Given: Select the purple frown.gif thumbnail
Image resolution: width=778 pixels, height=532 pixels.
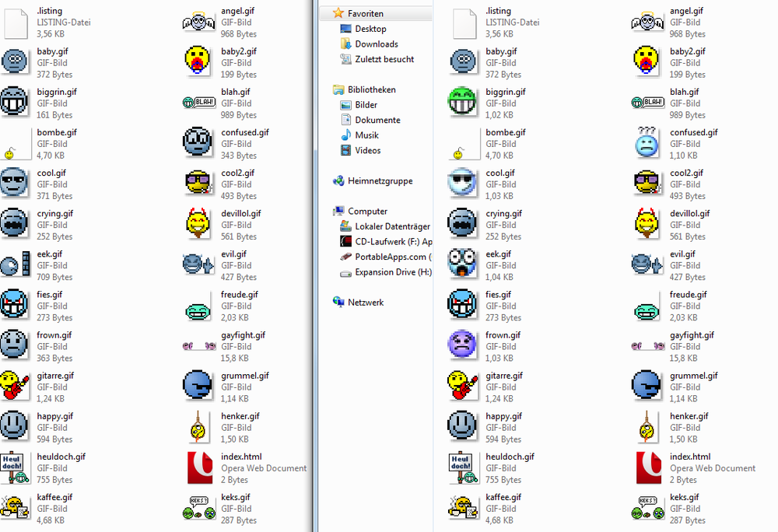Looking at the screenshot, I should tap(463, 346).
